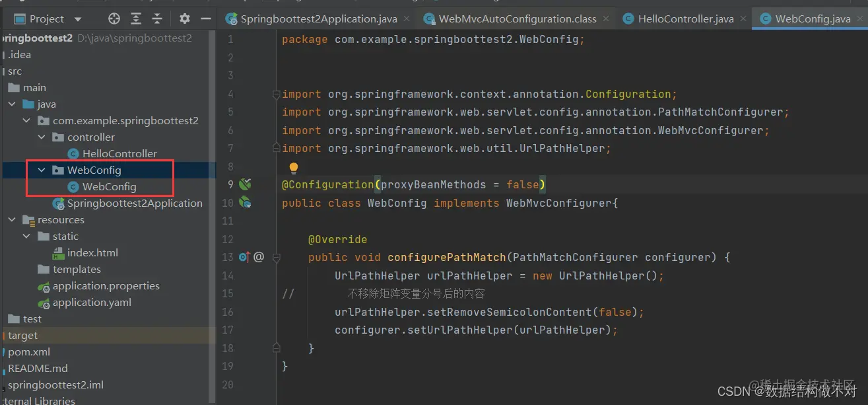Hide the Project panel with the minus icon
868x405 pixels.
(x=205, y=19)
